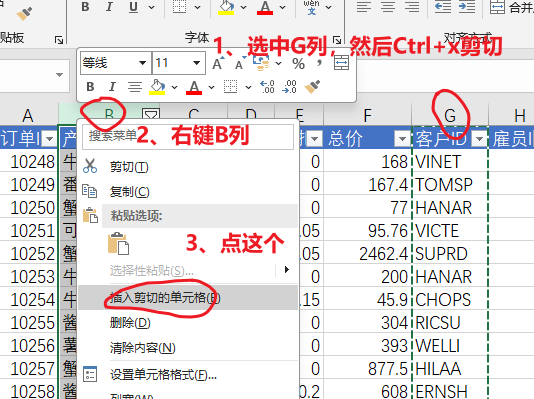Click center alignment in mini toolbar

[x=135, y=87]
